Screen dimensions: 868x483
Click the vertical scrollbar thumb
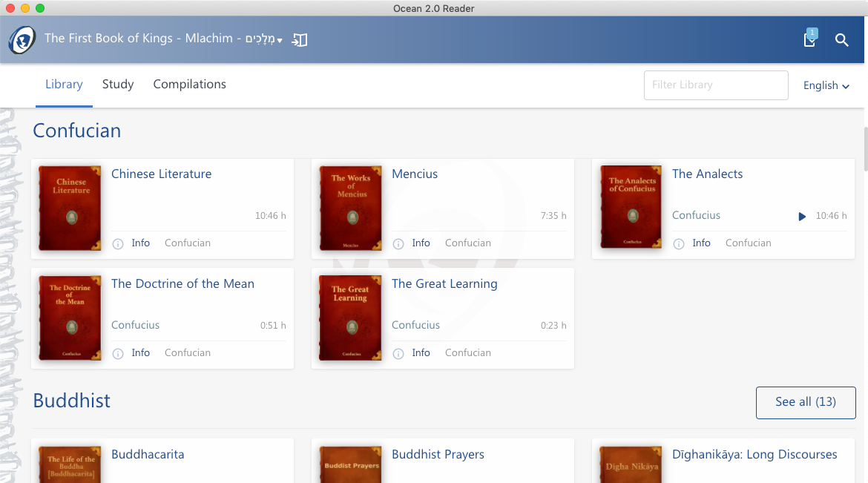pyautogui.click(x=865, y=149)
